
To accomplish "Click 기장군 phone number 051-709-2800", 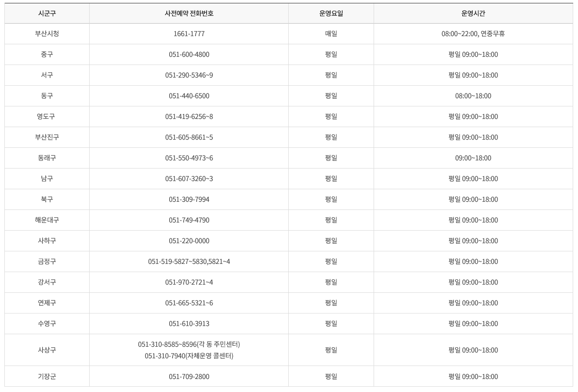I will (189, 377).
